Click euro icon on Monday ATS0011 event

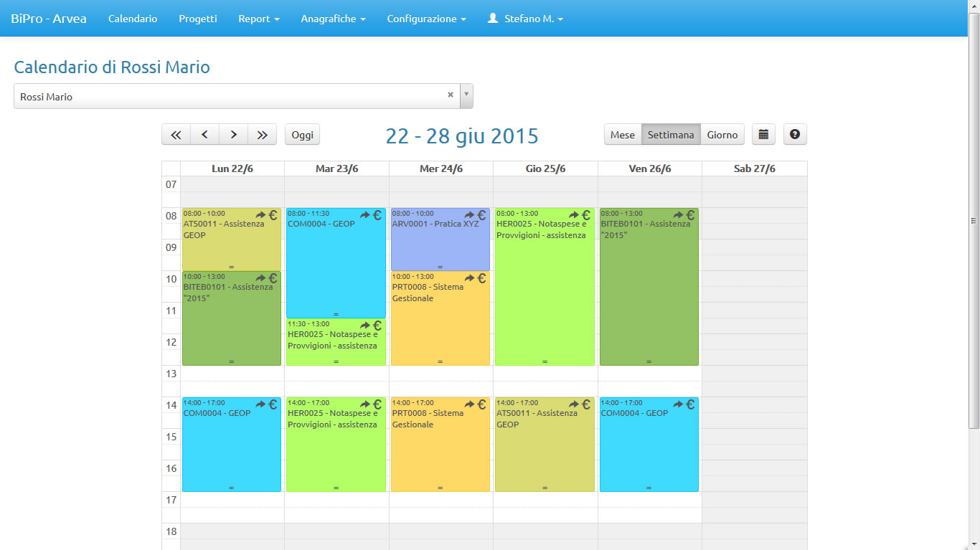click(x=273, y=215)
